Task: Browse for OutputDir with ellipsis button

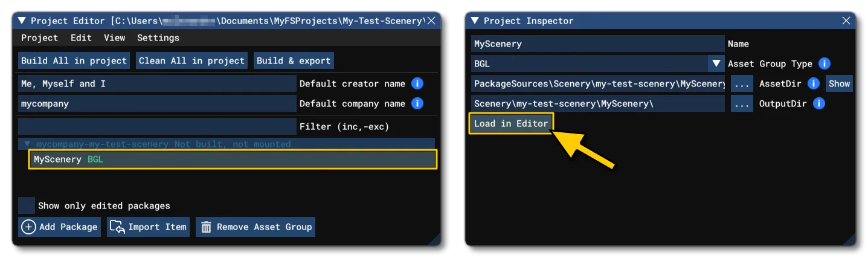Action: pyautogui.click(x=742, y=103)
